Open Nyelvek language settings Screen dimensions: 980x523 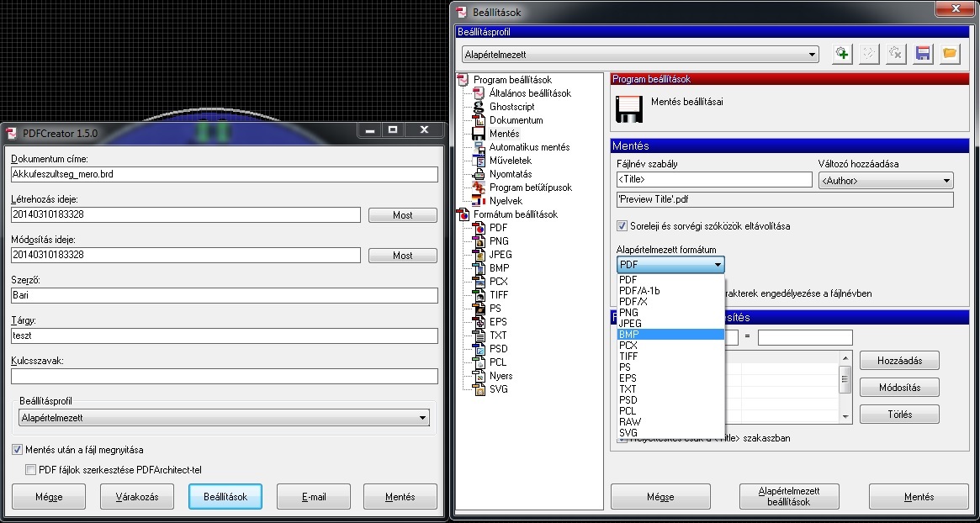click(x=506, y=201)
